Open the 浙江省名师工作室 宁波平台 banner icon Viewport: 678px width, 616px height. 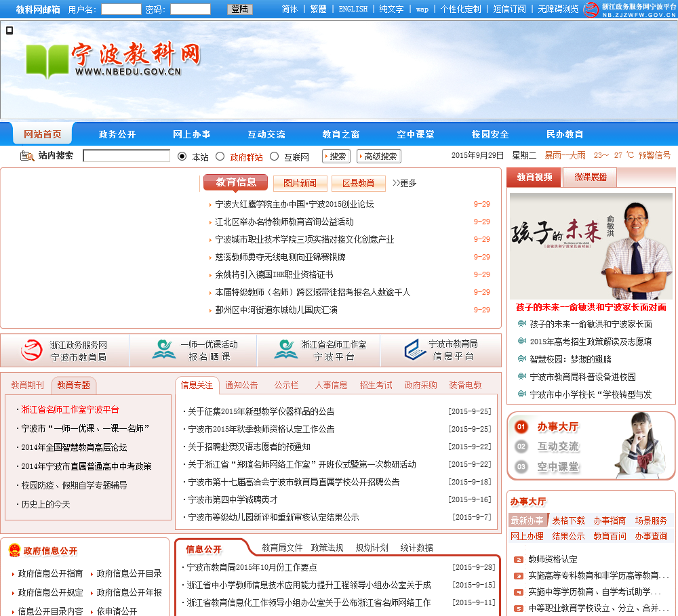click(x=286, y=350)
